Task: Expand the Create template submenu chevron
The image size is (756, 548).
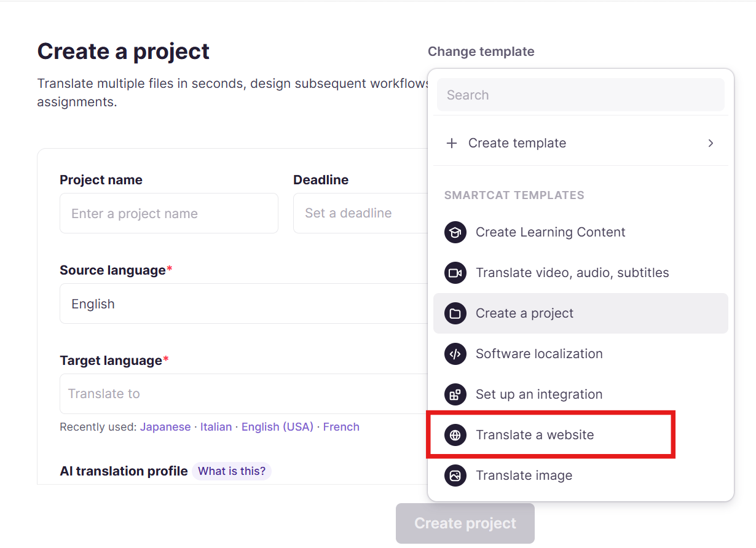Action: (711, 143)
